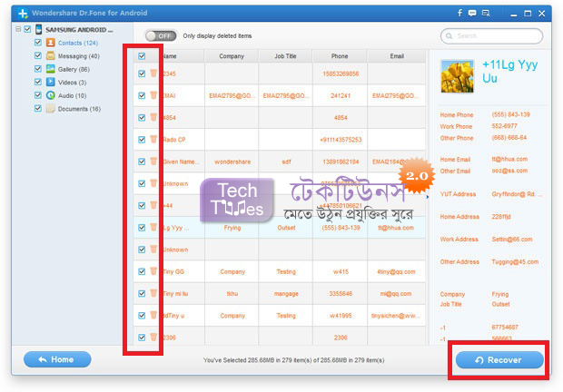Click the search magnifier icon
Image resolution: width=563 pixels, height=392 pixels.
[x=449, y=36]
